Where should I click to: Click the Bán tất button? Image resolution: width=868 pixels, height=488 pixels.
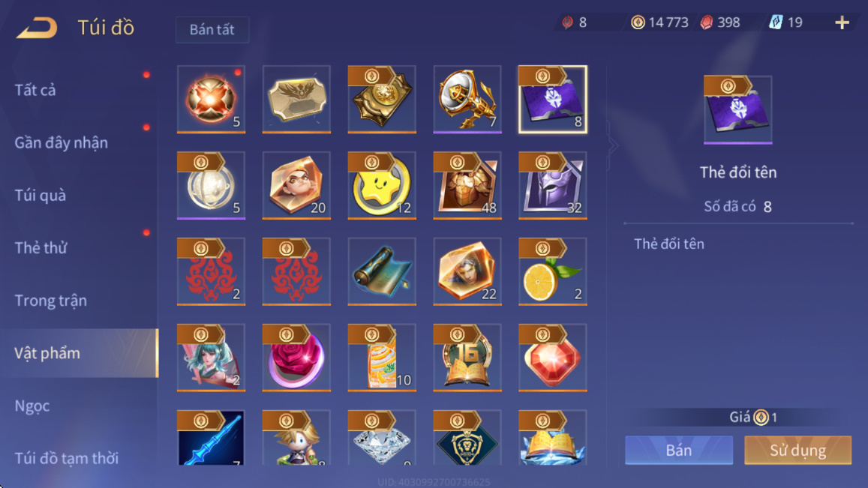point(212,29)
